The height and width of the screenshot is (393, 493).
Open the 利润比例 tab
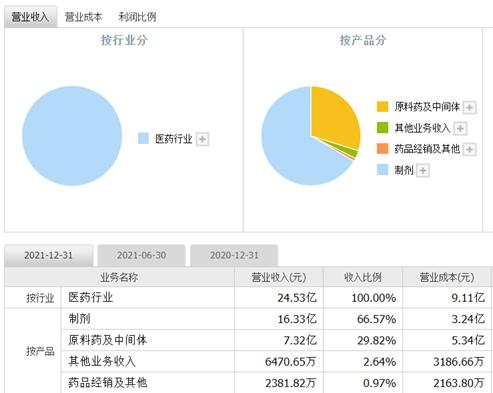pos(137,17)
